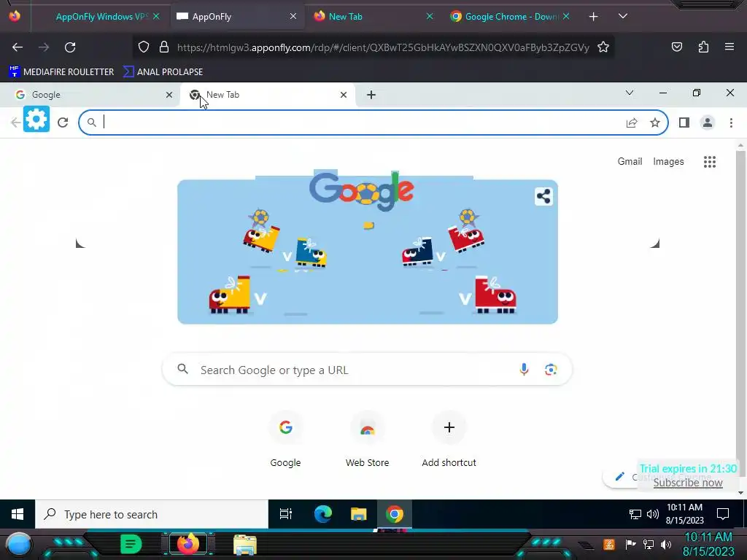Open Task View in taskbar
The image size is (747, 560).
286,514
